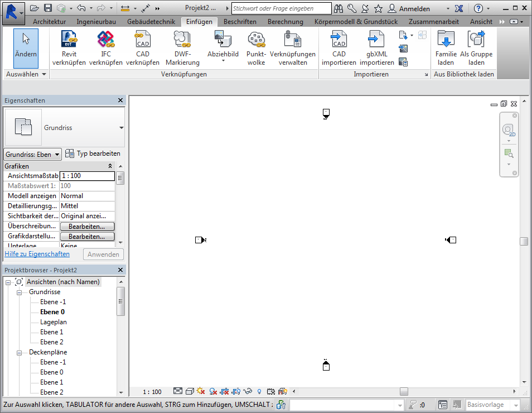Click the Anmelden sign-in button
Viewport: 532px width, 413px height.
pos(409,8)
